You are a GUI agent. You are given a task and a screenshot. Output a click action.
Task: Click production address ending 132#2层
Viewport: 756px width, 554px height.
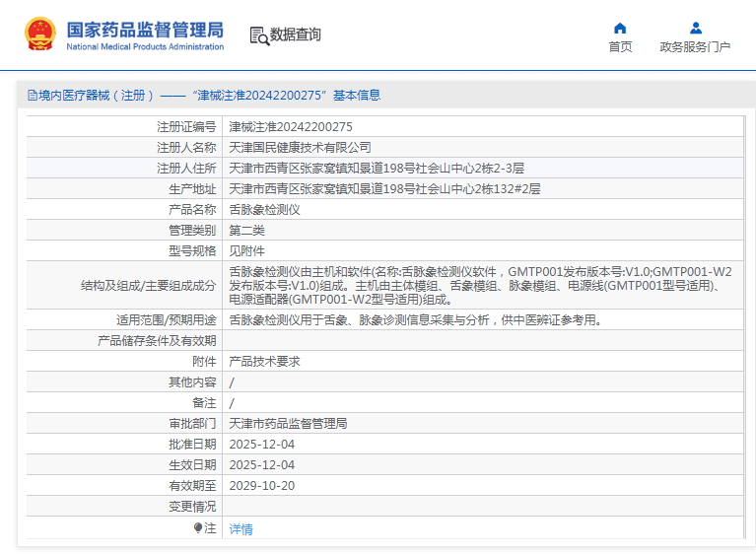(384, 189)
